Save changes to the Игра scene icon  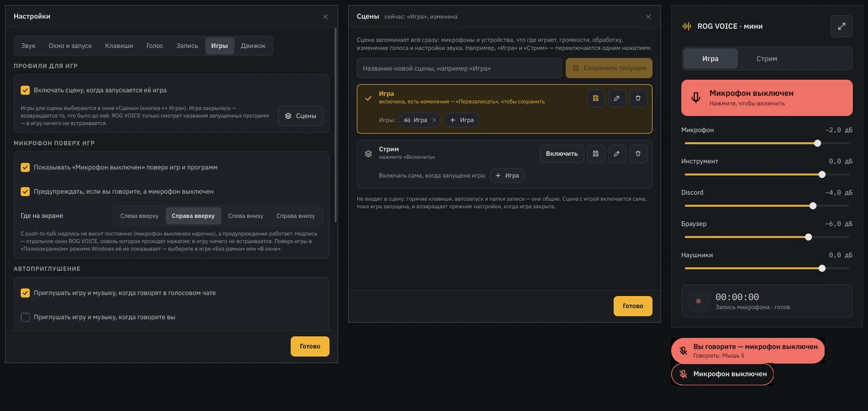596,98
